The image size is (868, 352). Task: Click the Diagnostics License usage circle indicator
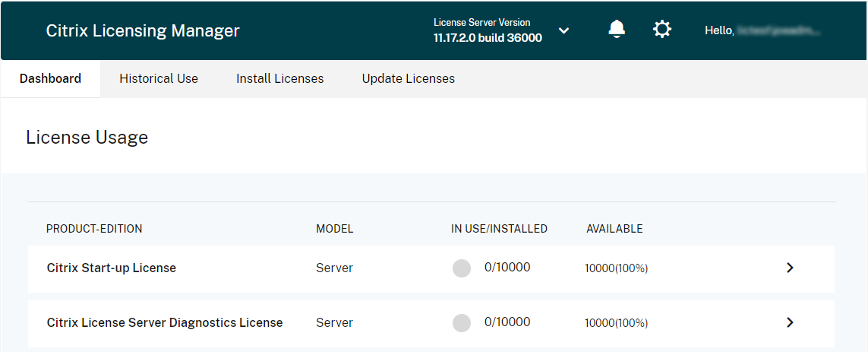[x=462, y=323]
